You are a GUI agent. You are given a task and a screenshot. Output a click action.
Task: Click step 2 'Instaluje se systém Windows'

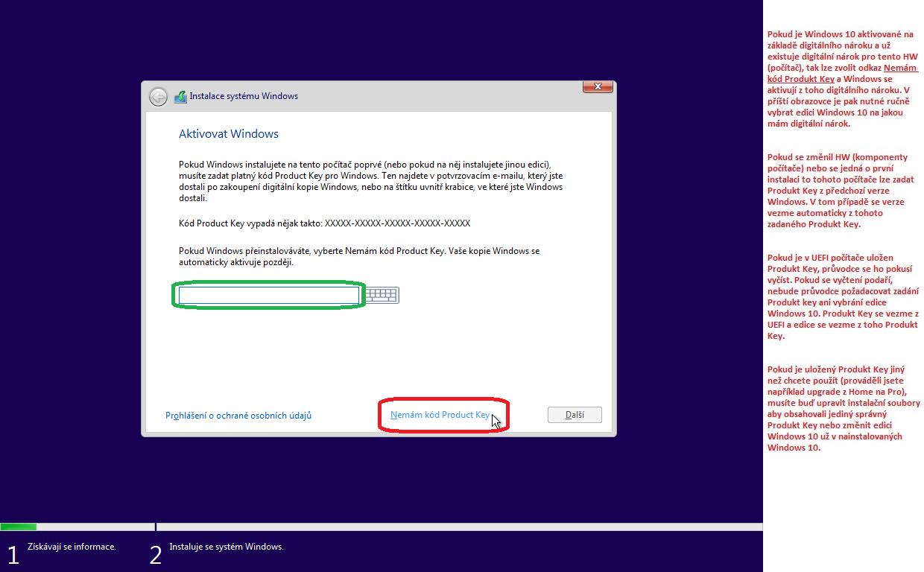pos(227,547)
